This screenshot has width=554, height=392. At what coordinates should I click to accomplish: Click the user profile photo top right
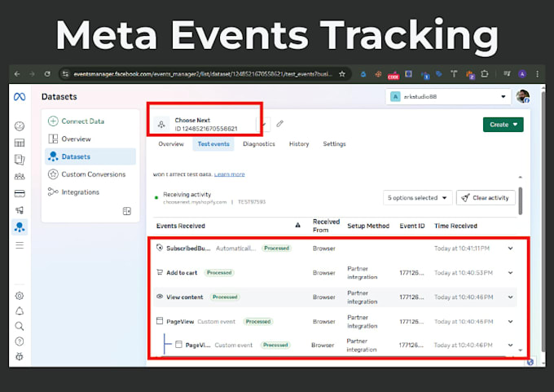coord(522,96)
